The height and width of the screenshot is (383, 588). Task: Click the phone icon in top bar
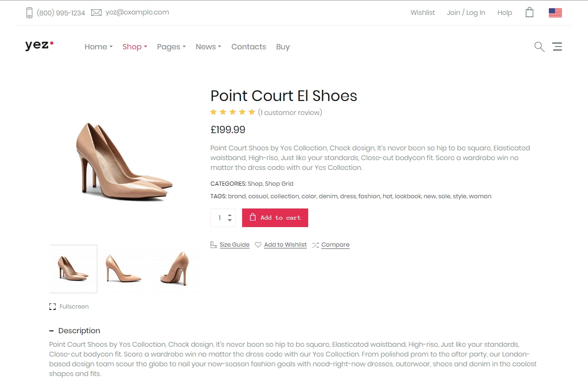click(29, 13)
